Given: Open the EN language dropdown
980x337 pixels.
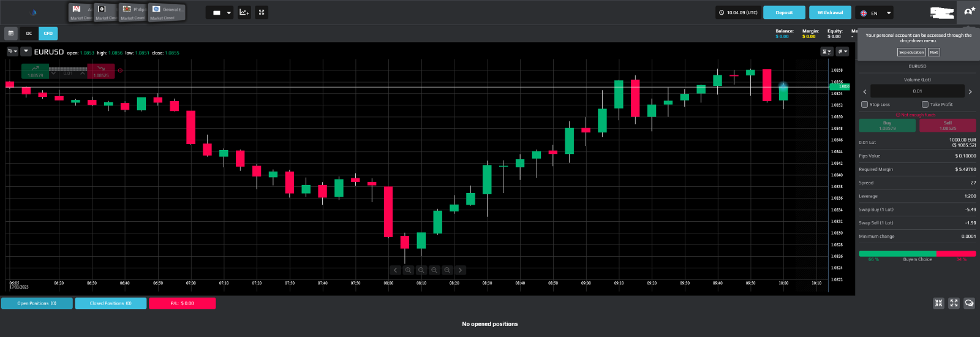Looking at the screenshot, I should [x=875, y=13].
